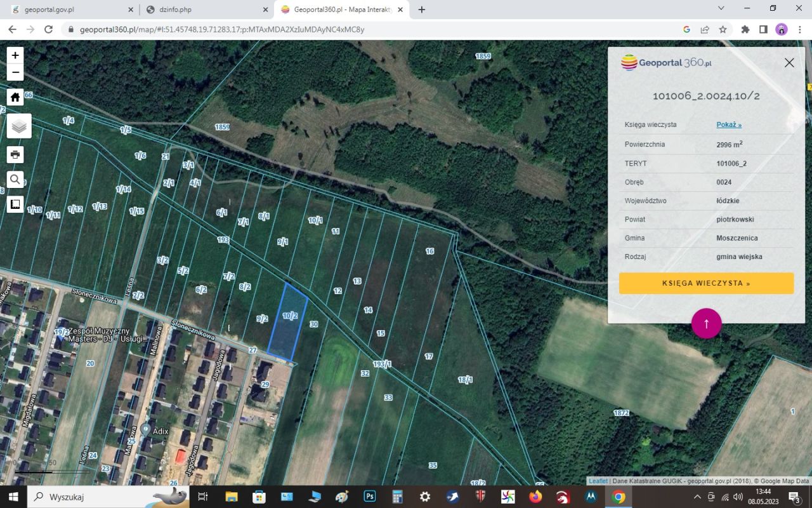Launch Photoshop from the taskbar

point(369,497)
